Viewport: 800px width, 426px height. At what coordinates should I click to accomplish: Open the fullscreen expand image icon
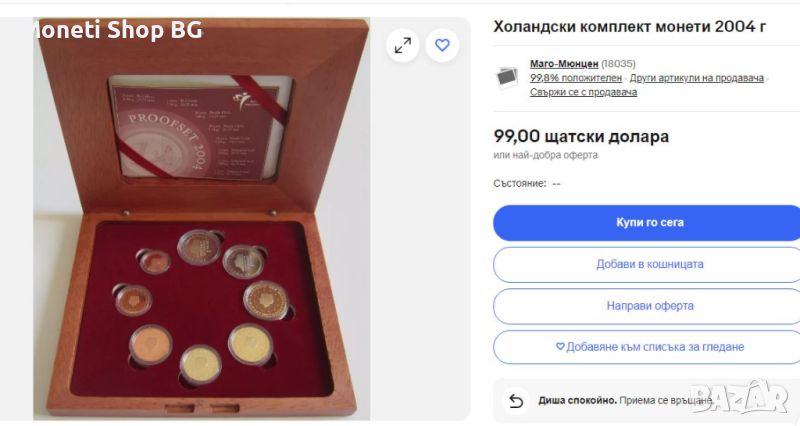pos(403,45)
